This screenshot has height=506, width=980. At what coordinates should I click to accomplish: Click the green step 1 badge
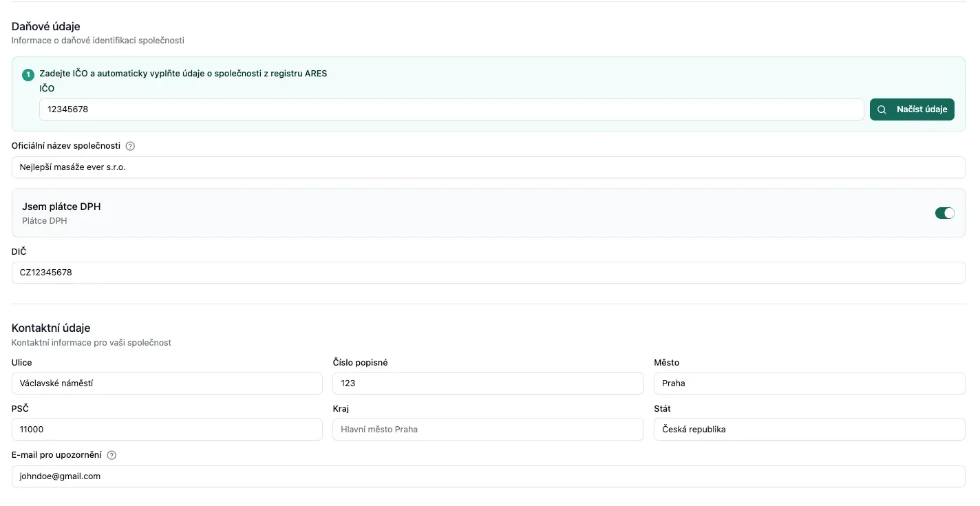[x=28, y=74]
